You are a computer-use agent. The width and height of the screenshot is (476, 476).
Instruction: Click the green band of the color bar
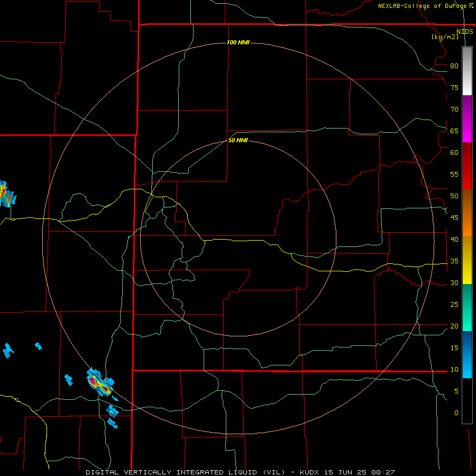click(x=467, y=307)
